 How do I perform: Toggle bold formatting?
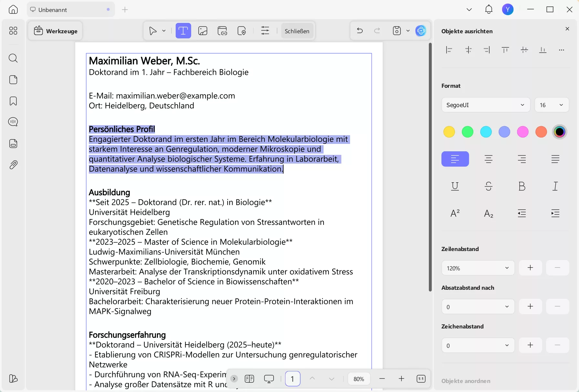tap(522, 186)
